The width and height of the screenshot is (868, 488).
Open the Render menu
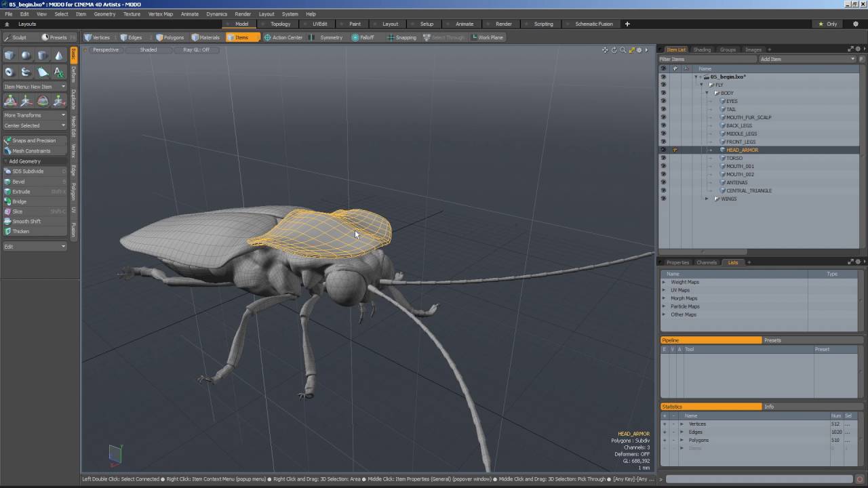tap(243, 14)
